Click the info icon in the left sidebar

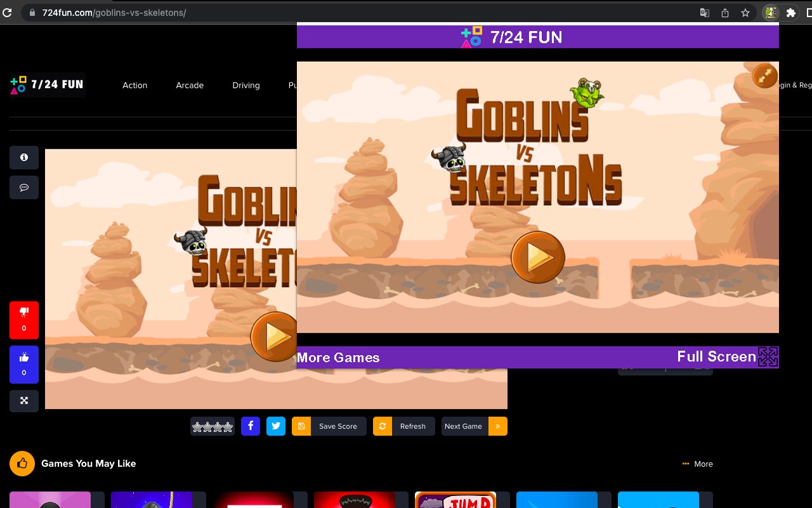[x=23, y=157]
